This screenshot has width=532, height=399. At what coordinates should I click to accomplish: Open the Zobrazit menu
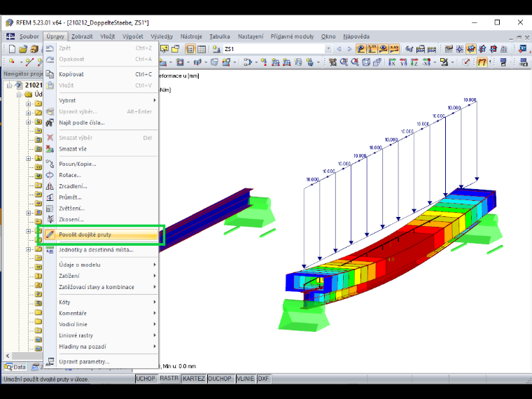(x=82, y=36)
